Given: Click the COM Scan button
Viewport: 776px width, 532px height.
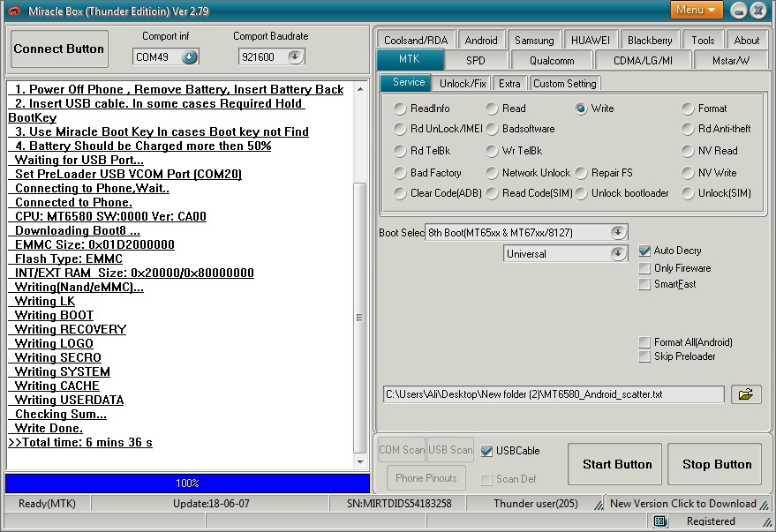Looking at the screenshot, I should pyautogui.click(x=402, y=449).
